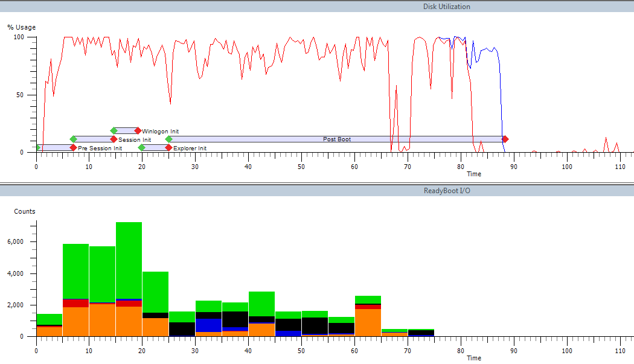Select the red end marker of Explorer Init

(168, 148)
